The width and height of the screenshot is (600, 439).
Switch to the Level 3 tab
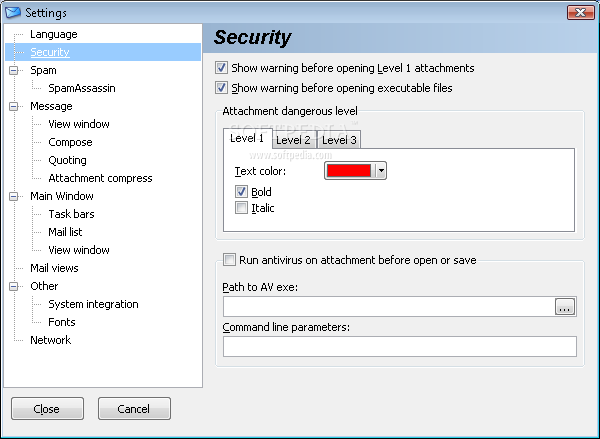pos(339,140)
